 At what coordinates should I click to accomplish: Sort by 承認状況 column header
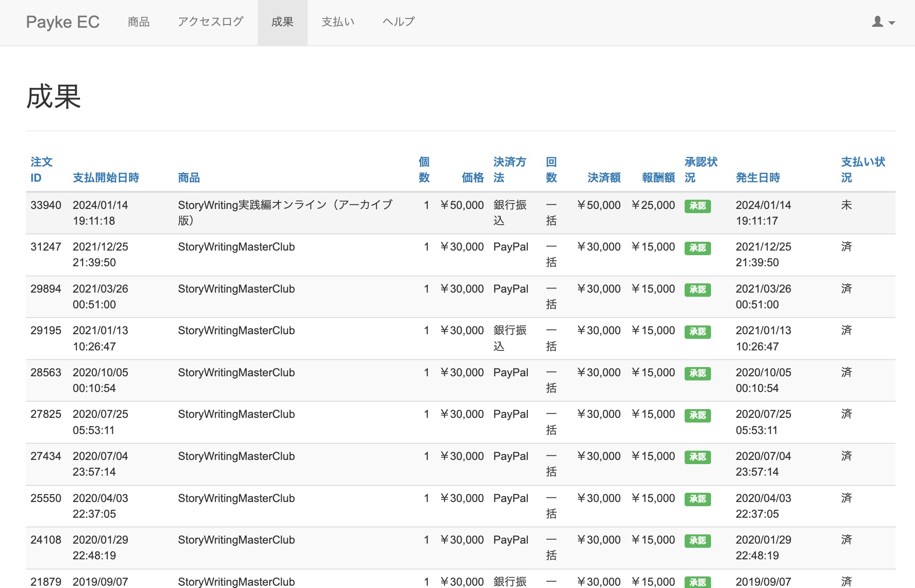tap(701, 170)
